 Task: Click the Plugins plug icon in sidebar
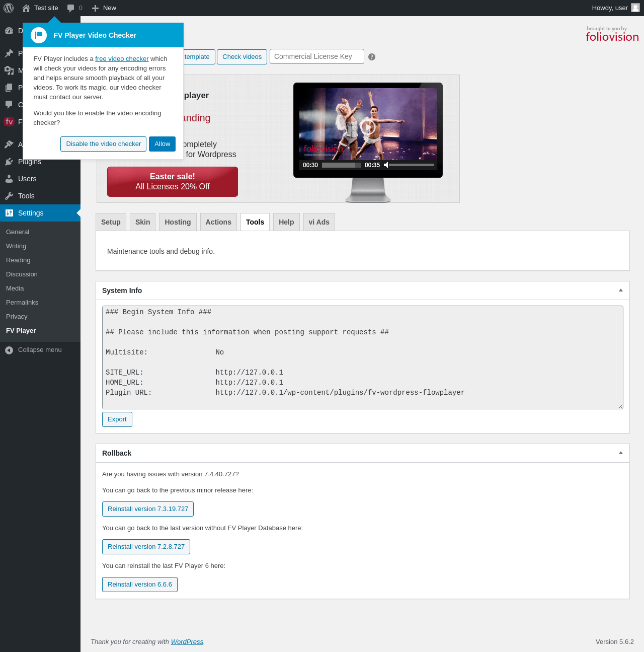9,162
